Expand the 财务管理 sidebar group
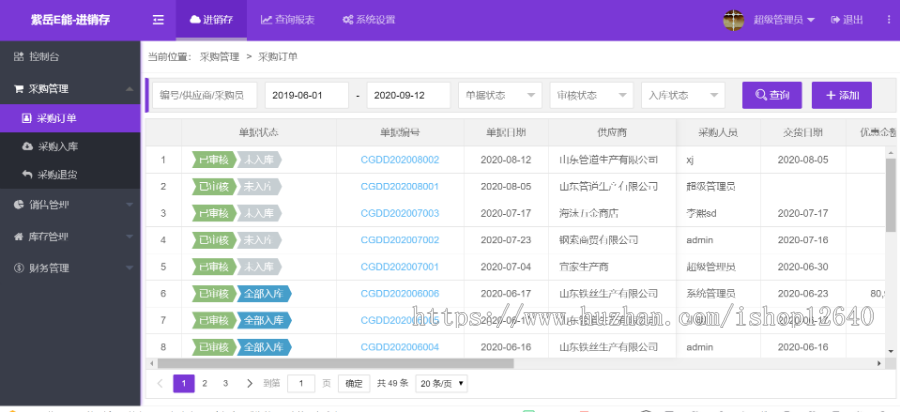 click(x=70, y=267)
